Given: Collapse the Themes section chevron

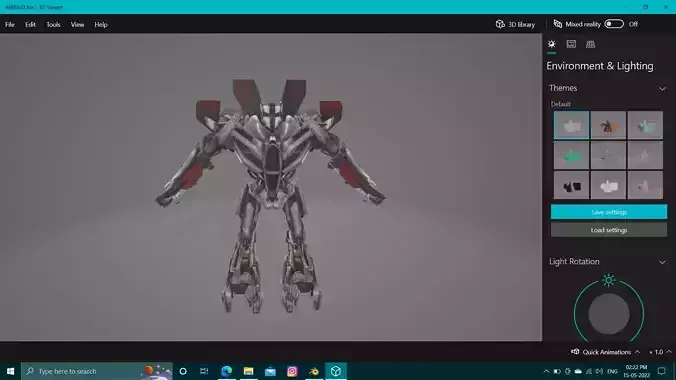Looking at the screenshot, I should 662,88.
